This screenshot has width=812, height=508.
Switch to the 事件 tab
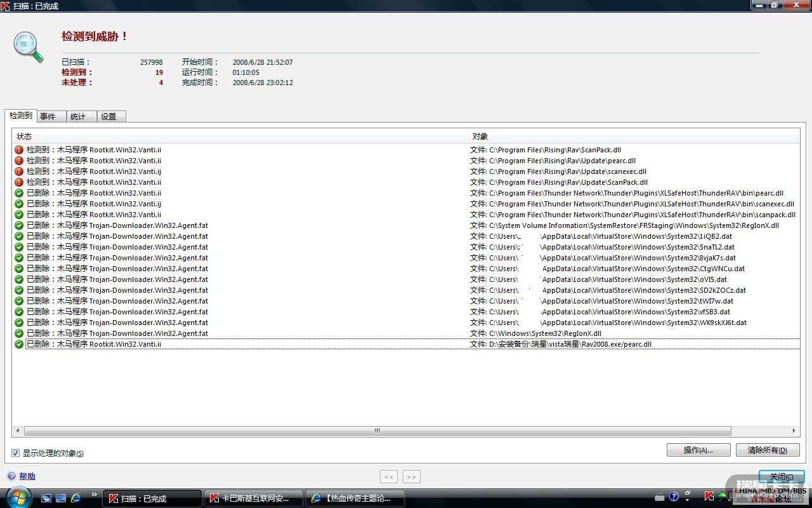point(51,117)
